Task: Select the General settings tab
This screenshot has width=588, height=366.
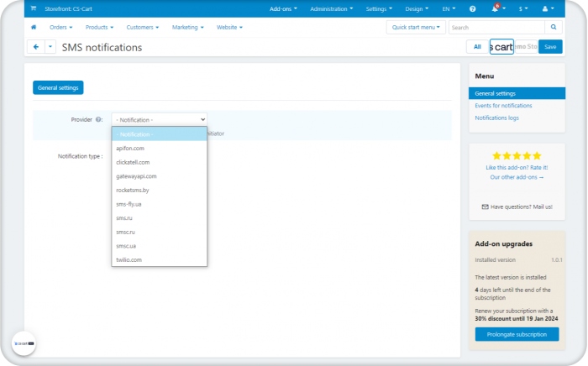Action: pyautogui.click(x=58, y=87)
